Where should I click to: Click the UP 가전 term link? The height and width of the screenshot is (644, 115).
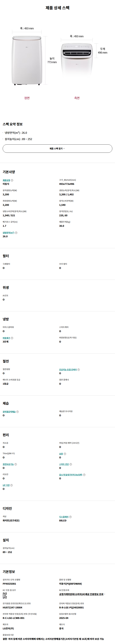pos(6,485)
